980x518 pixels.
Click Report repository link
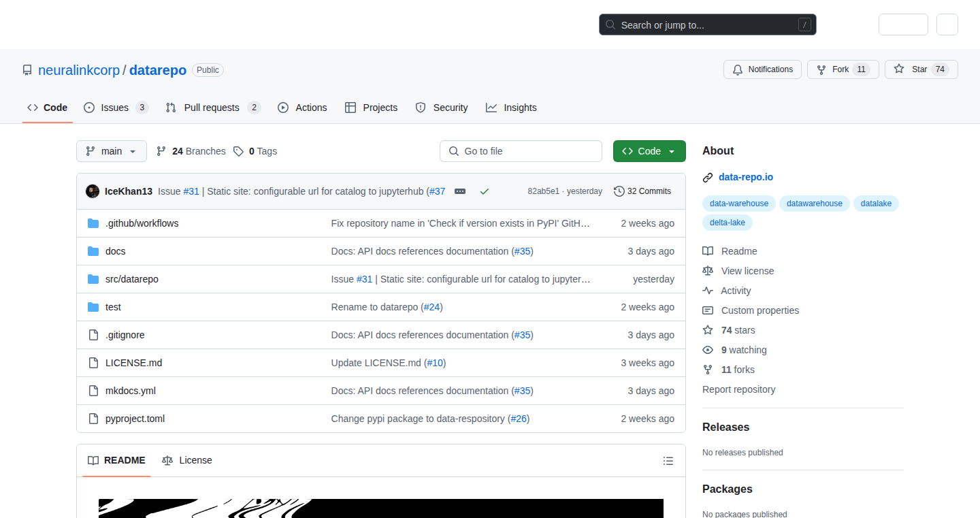(739, 389)
